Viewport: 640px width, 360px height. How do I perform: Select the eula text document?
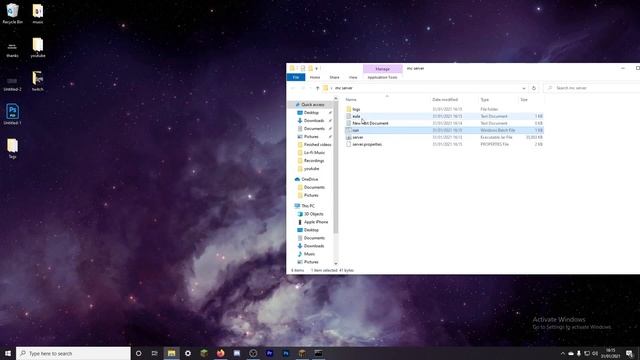click(444, 116)
